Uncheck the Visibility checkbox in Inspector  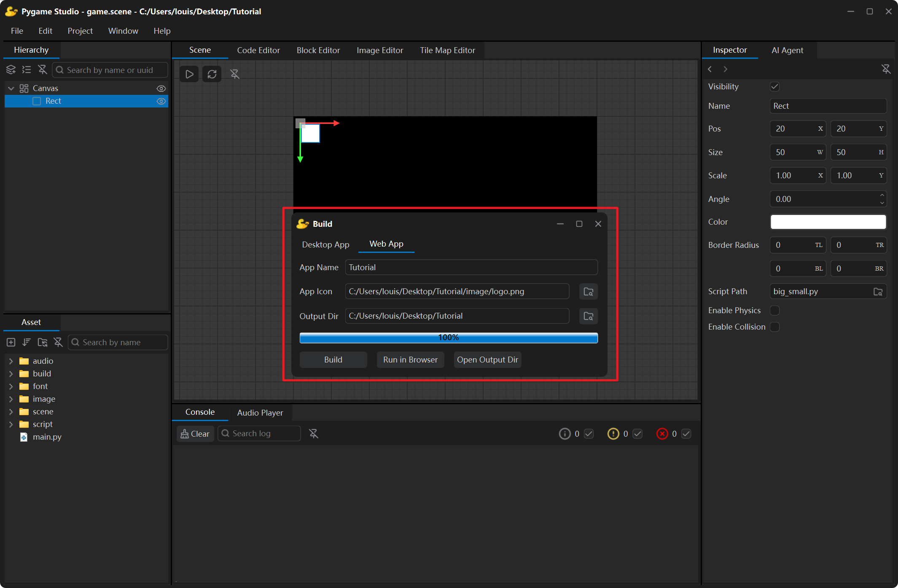(x=775, y=86)
